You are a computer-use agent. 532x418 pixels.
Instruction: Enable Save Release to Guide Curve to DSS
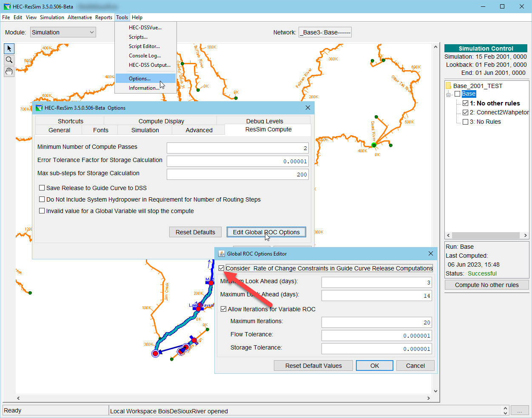pyautogui.click(x=42, y=188)
